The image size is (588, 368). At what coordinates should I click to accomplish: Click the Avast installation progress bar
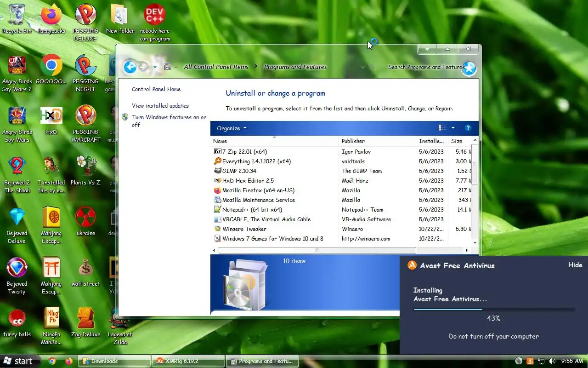pos(494,310)
